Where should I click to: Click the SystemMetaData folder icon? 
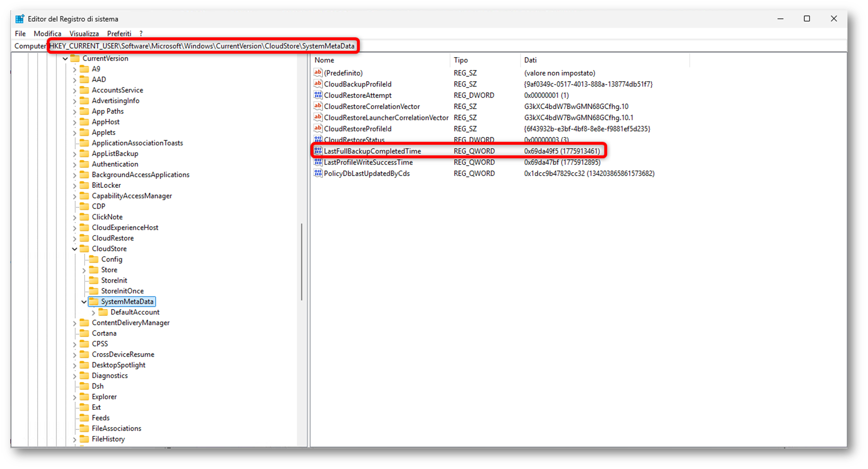click(x=93, y=302)
